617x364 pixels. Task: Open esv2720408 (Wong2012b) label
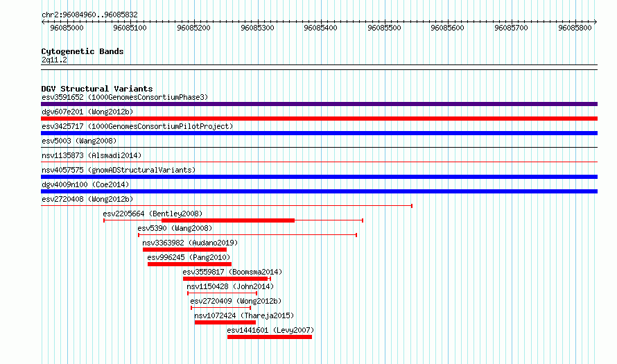[87, 199]
